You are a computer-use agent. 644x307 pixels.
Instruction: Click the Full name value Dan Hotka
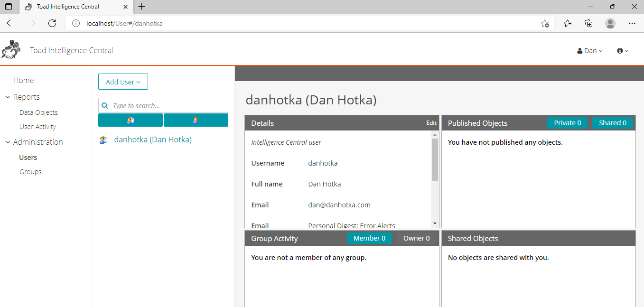point(325,184)
